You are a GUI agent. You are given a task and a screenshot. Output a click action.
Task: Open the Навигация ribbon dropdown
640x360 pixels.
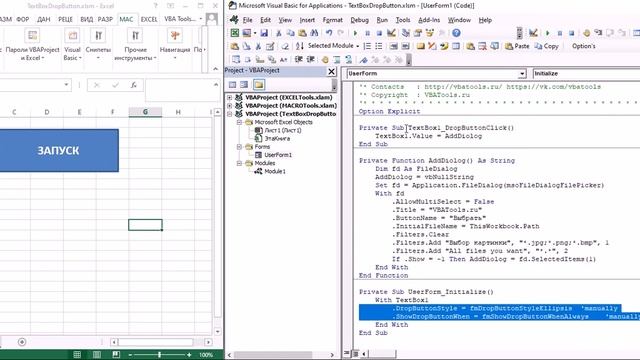coord(175,45)
